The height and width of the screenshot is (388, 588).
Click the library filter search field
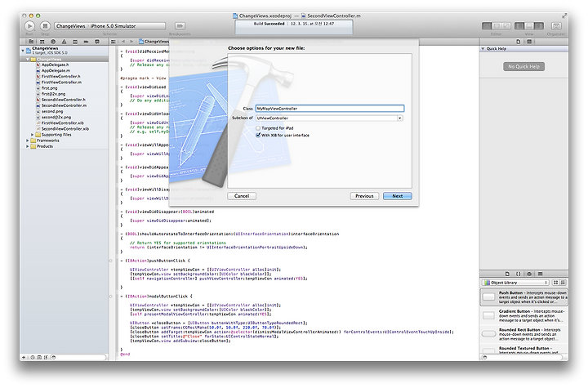523,357
